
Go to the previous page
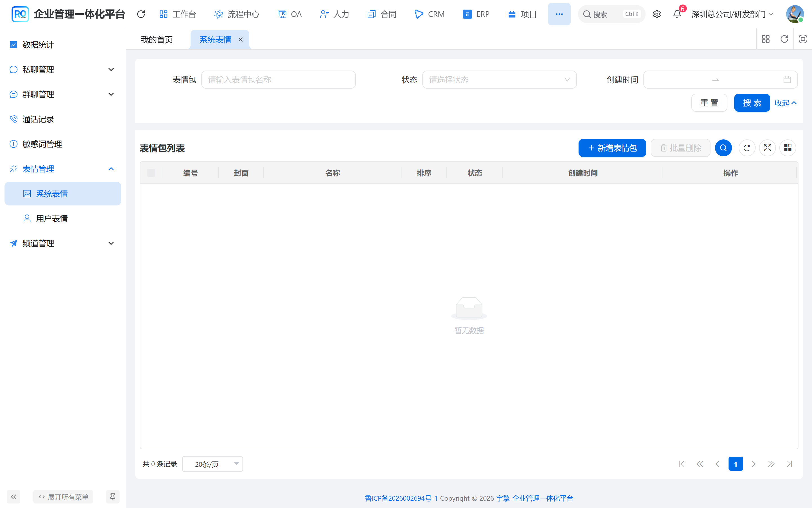(717, 464)
